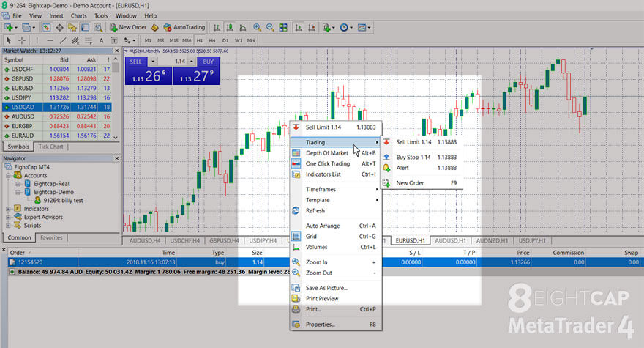The height and width of the screenshot is (348, 644).
Task: Select the horizontal line drawing tool
Action: (50, 40)
